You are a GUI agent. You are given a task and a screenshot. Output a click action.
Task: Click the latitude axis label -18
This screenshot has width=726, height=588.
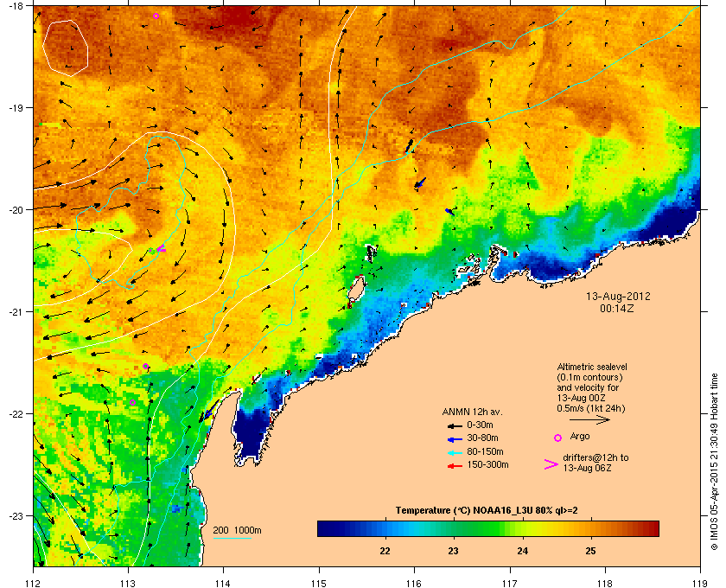point(16,6)
